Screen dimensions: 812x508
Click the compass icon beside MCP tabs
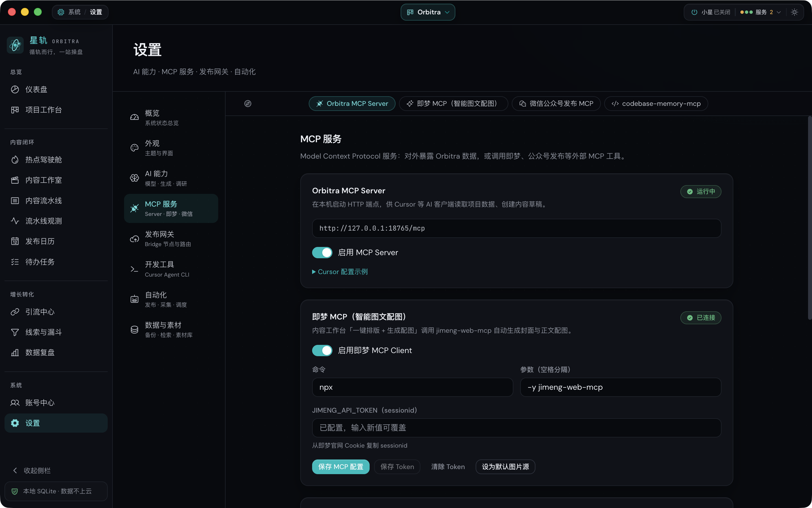coord(248,104)
